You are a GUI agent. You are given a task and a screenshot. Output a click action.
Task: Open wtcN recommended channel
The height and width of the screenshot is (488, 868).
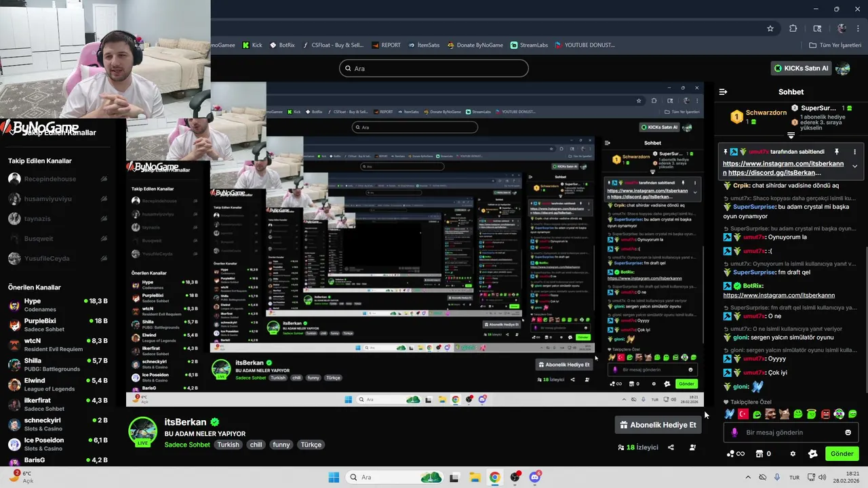58,345
